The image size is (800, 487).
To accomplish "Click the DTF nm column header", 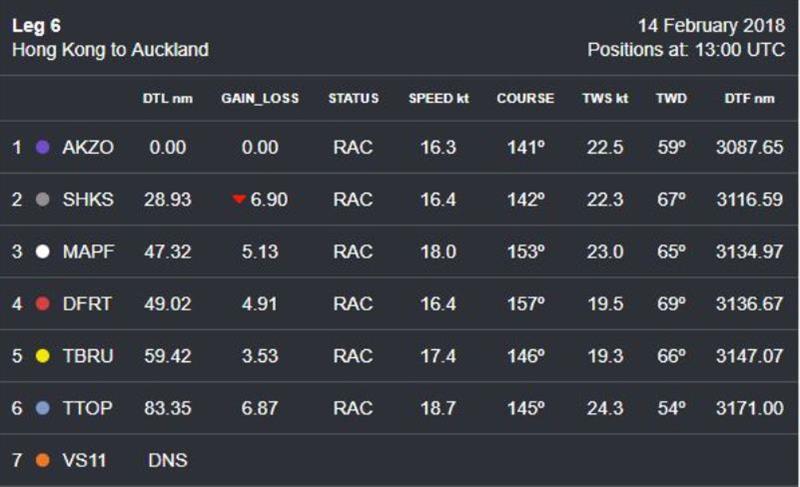I will 749,98.
